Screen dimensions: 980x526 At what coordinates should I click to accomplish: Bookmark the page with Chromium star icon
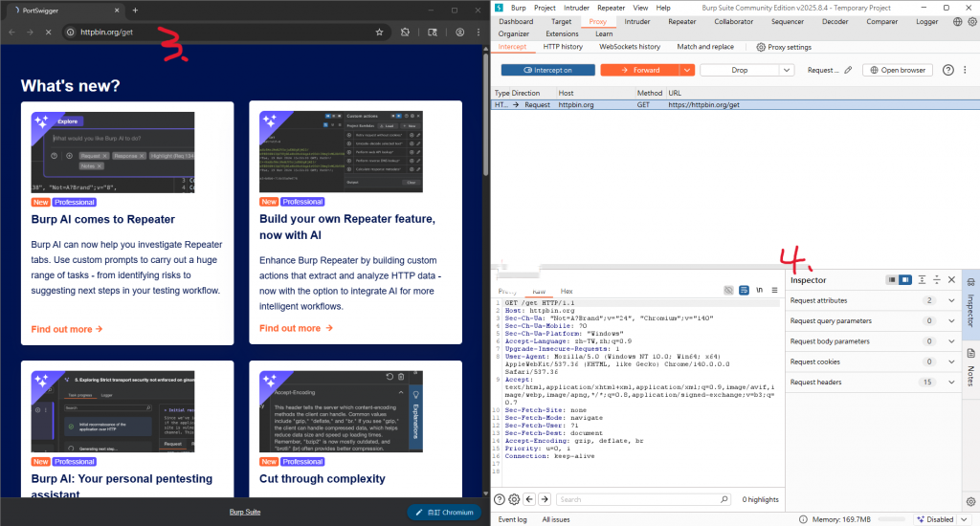[x=379, y=32]
